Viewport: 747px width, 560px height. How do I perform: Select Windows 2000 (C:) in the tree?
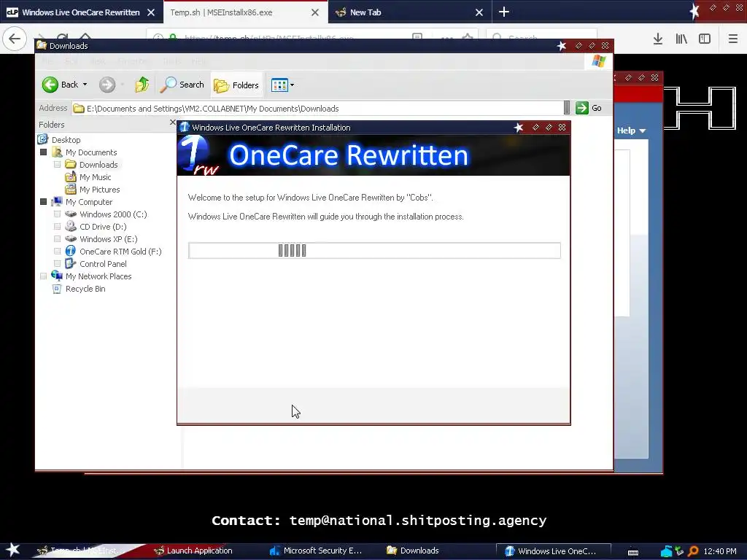pyautogui.click(x=113, y=214)
